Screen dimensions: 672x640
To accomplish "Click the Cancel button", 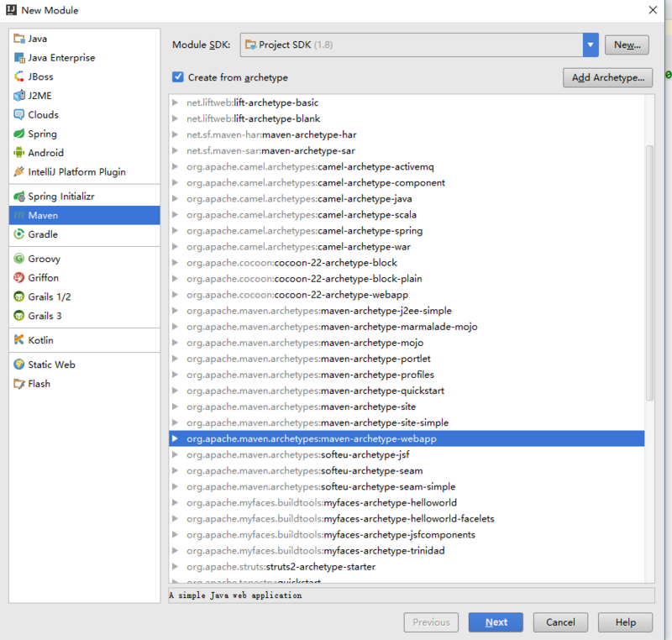I will 560,622.
